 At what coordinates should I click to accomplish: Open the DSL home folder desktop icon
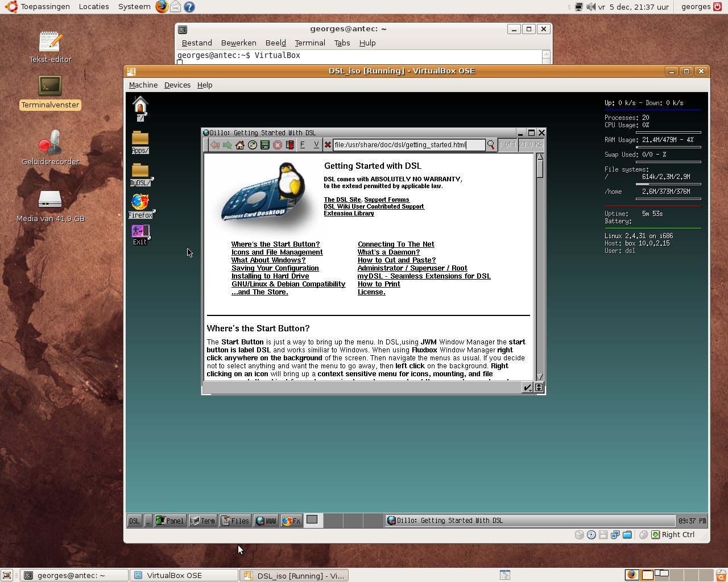pos(140,108)
